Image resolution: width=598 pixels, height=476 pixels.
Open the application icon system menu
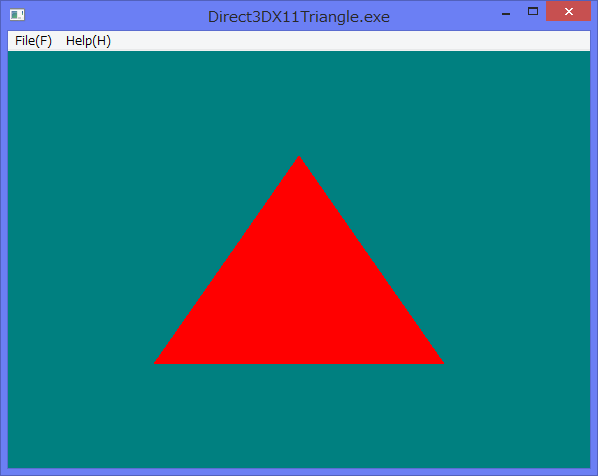(17, 15)
